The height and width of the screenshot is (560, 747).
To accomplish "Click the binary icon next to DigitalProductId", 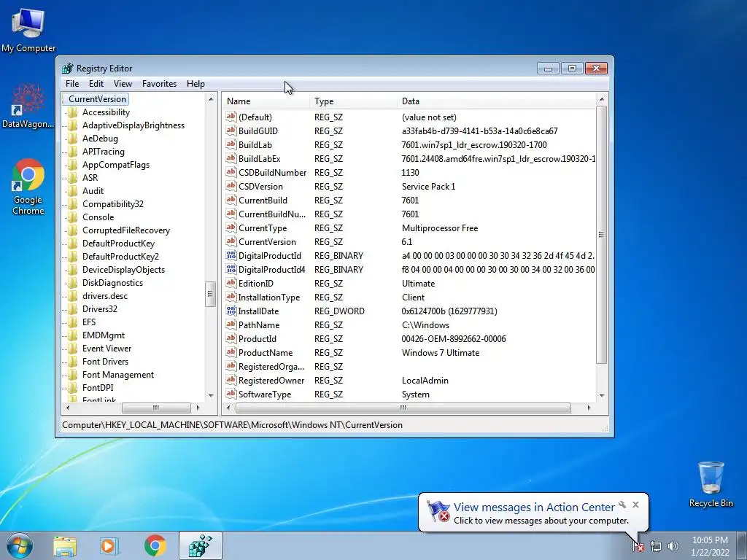I will coord(231,255).
